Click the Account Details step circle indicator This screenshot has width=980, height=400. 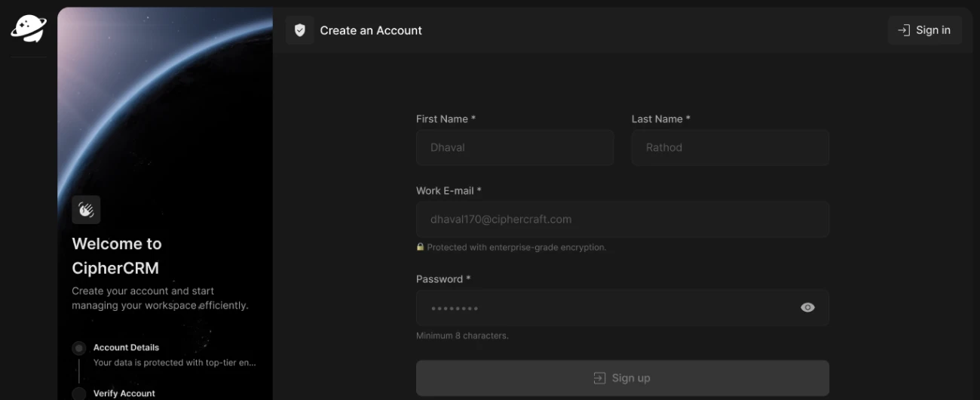click(79, 349)
